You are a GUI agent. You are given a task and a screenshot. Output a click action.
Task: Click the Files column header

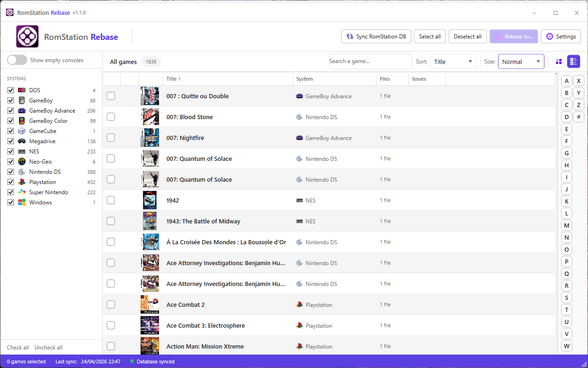coord(385,79)
